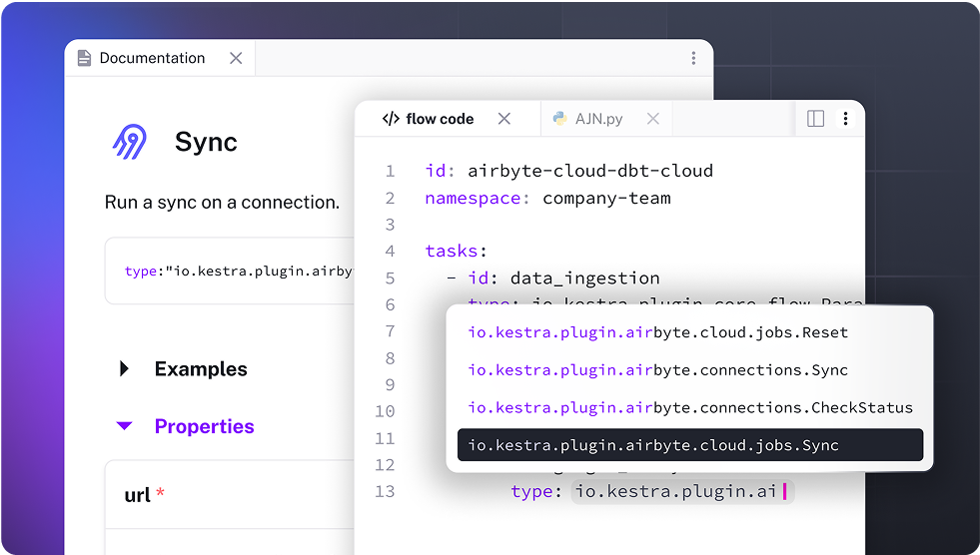This screenshot has width=980, height=555.
Task: Select the airbyte.connections.CheckStatus suggestion
Action: point(689,407)
